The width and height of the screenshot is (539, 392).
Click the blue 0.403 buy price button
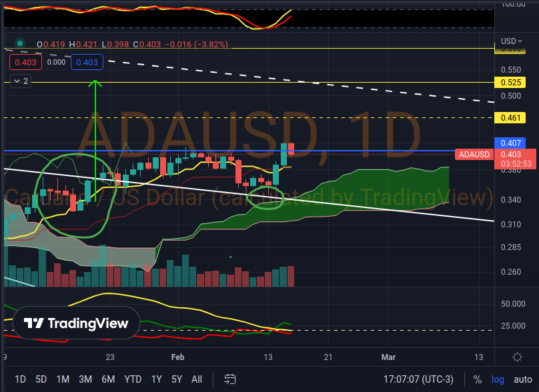click(87, 63)
